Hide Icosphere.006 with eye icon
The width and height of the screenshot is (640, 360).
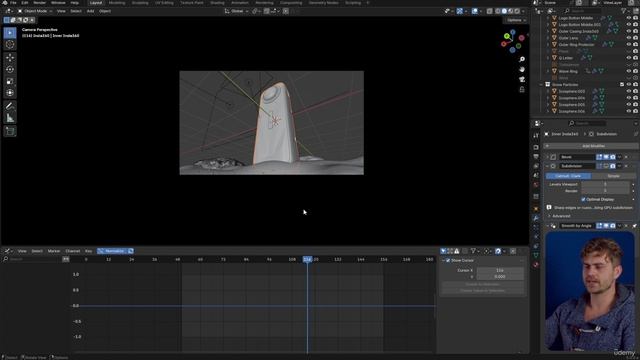629,111
